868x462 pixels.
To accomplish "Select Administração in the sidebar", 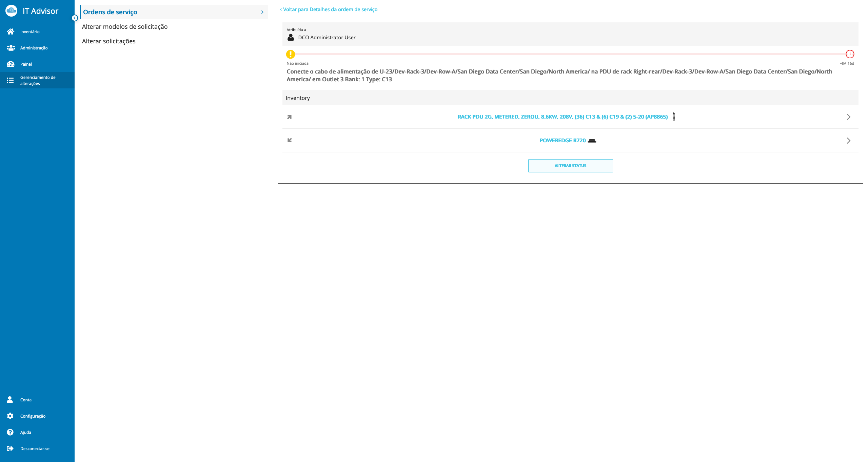I will [34, 48].
